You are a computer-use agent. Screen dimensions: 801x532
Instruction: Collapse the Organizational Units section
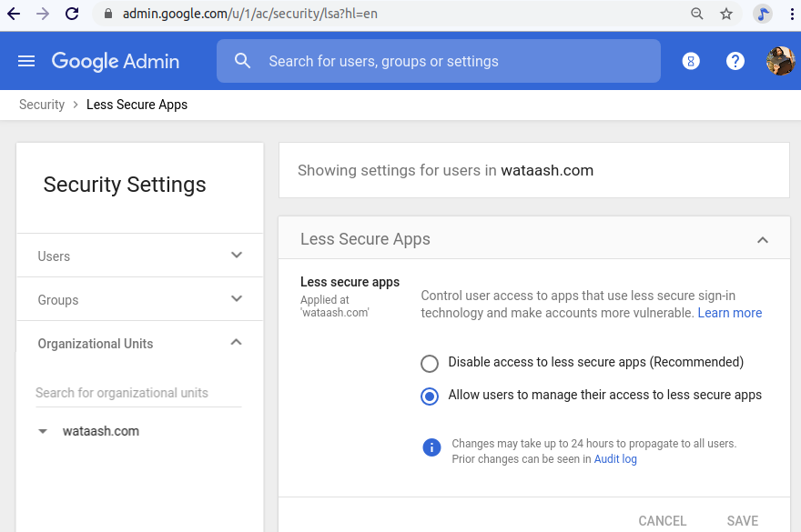[237, 343]
